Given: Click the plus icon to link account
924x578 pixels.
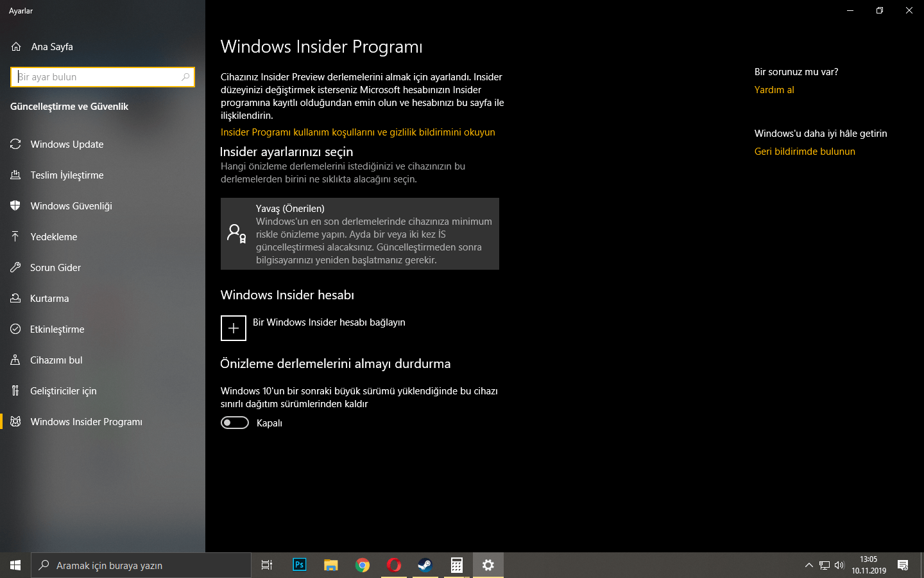Looking at the screenshot, I should pos(234,328).
